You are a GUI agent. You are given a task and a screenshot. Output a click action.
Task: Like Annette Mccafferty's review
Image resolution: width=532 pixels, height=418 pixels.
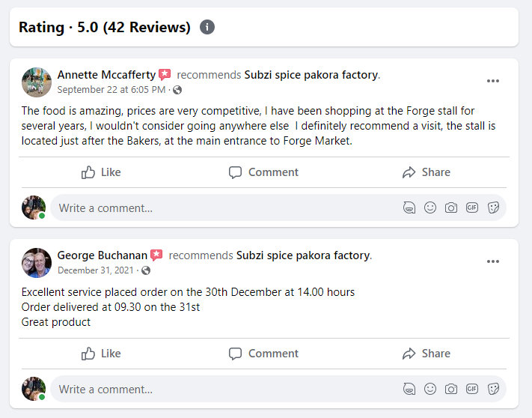click(101, 172)
